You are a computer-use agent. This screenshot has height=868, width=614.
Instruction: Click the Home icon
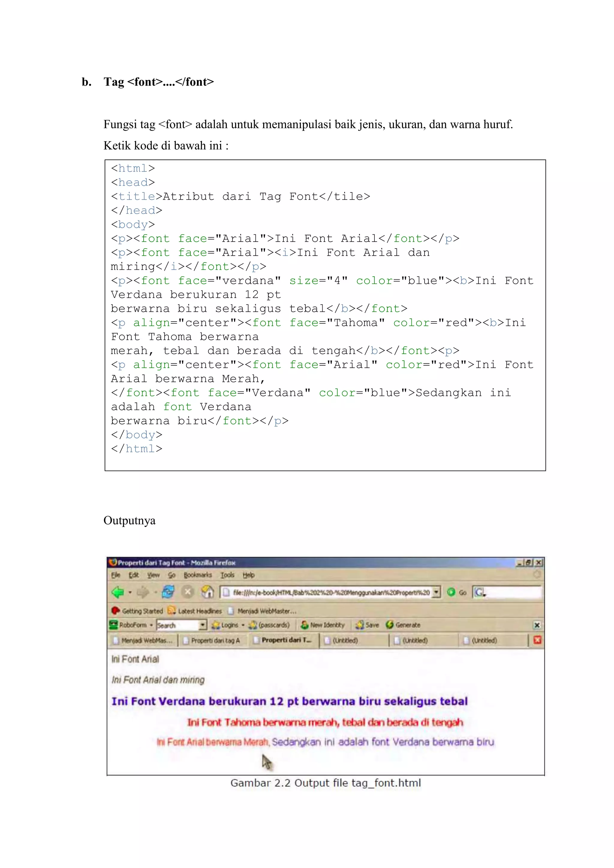coord(207,592)
